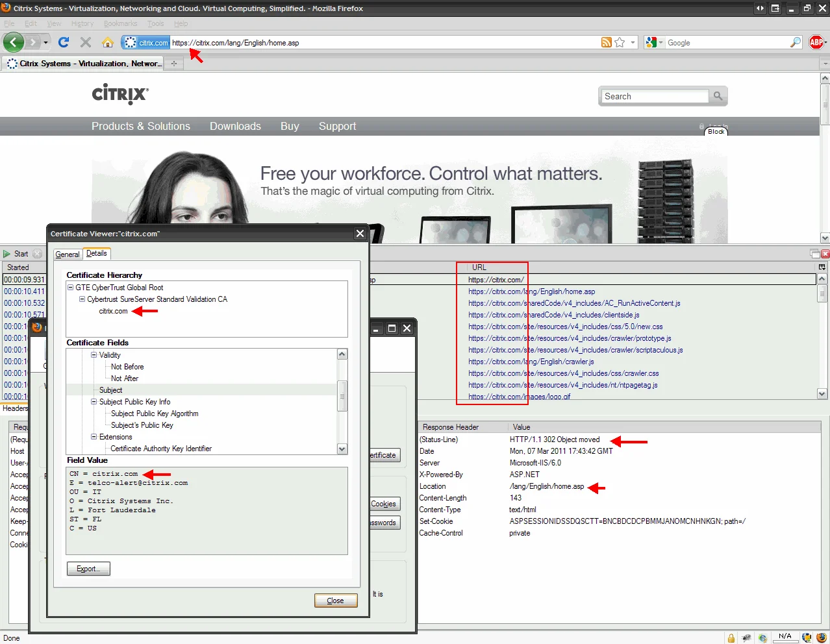This screenshot has height=644, width=830.
Task: Click the Citrix logo on the page
Action: pyautogui.click(x=120, y=94)
